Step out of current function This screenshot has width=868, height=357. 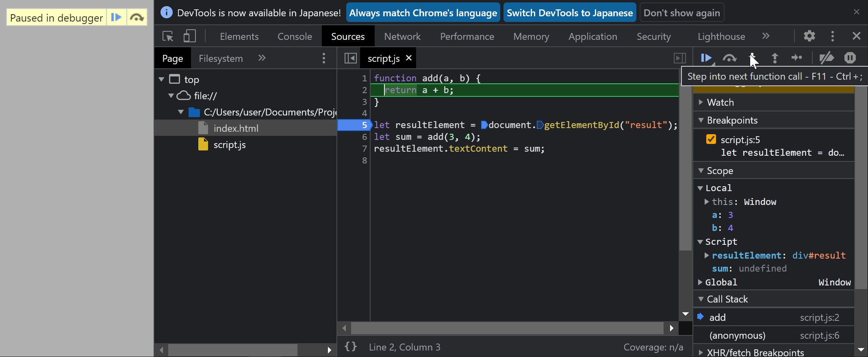point(775,58)
